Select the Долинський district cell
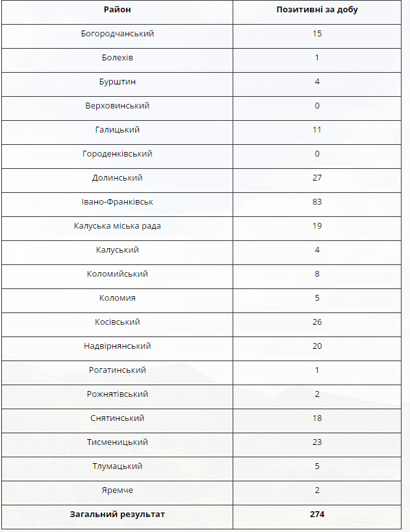410x532 pixels. (118, 178)
